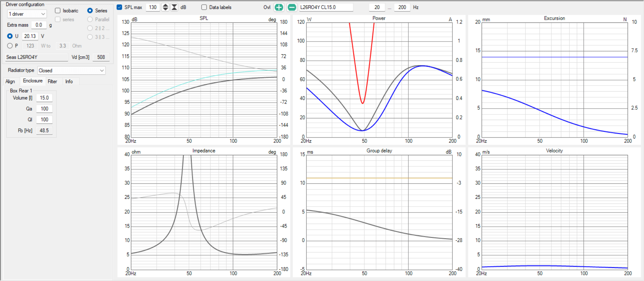Click the 3.3 Ohm field
The width and height of the screenshot is (644, 281).
pyautogui.click(x=62, y=46)
